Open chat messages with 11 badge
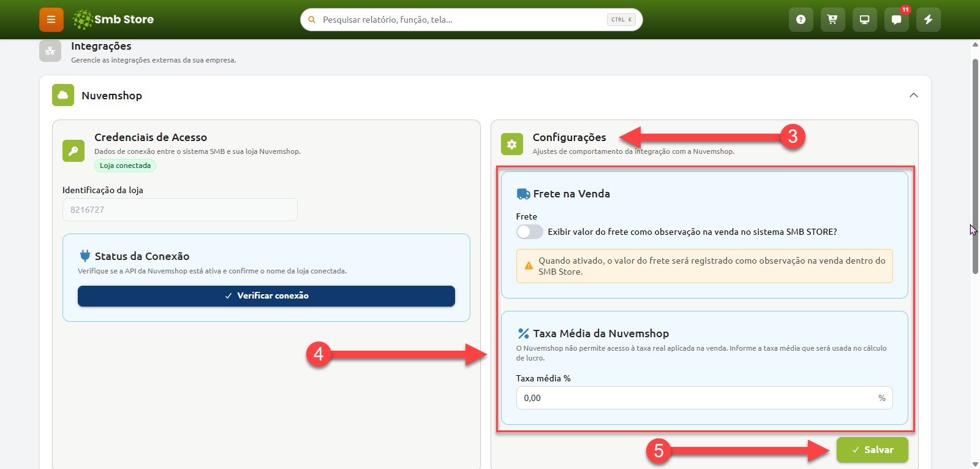This screenshot has height=469, width=980. [x=896, y=20]
